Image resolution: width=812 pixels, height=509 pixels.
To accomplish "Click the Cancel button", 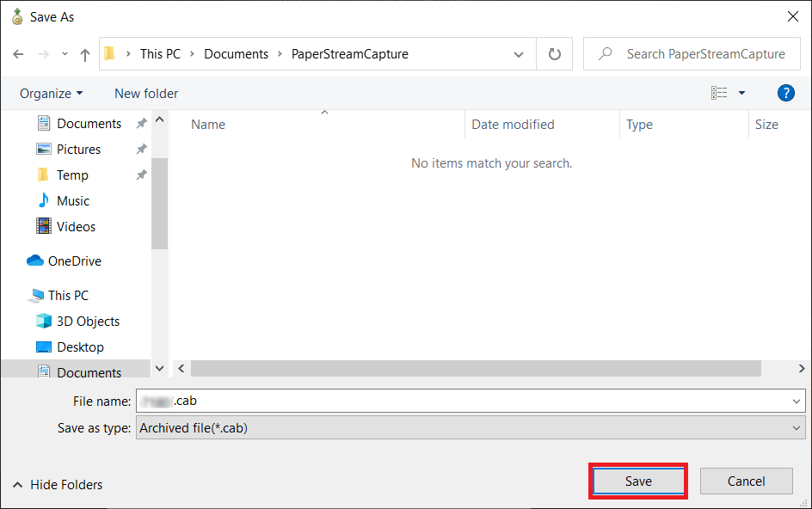I will click(x=747, y=481).
